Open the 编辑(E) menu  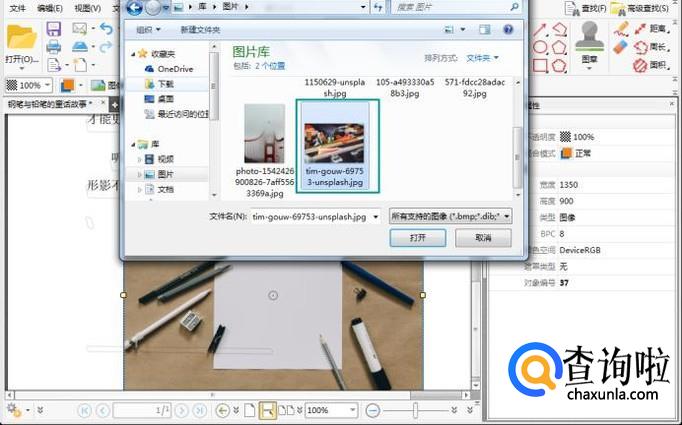47,8
